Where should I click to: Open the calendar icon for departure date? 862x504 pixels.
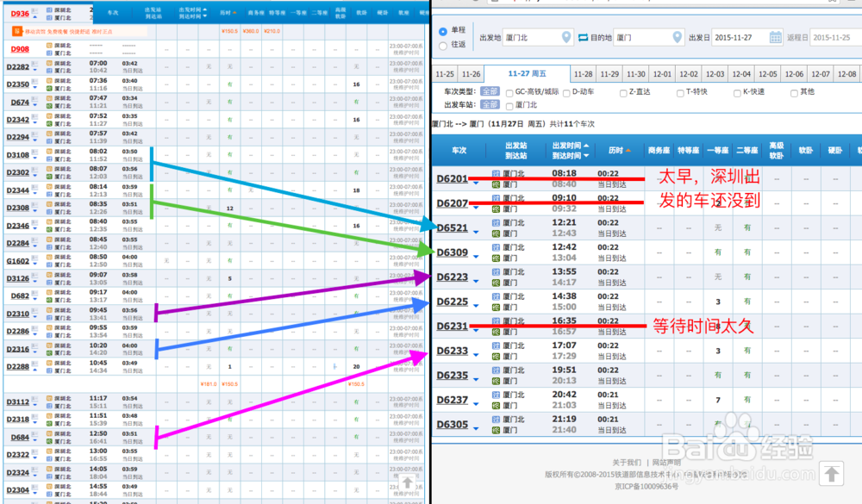(775, 37)
